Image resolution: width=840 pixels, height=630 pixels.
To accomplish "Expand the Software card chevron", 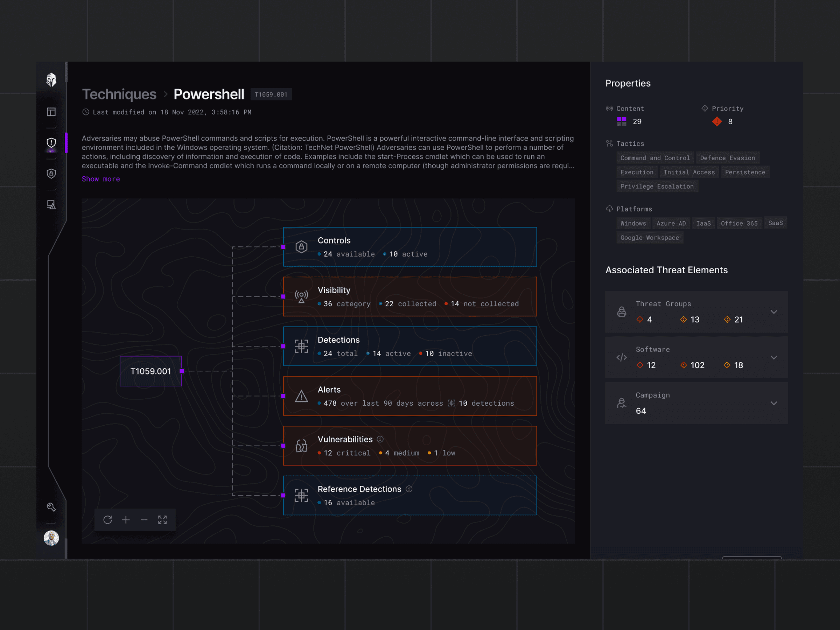I will pos(774,357).
